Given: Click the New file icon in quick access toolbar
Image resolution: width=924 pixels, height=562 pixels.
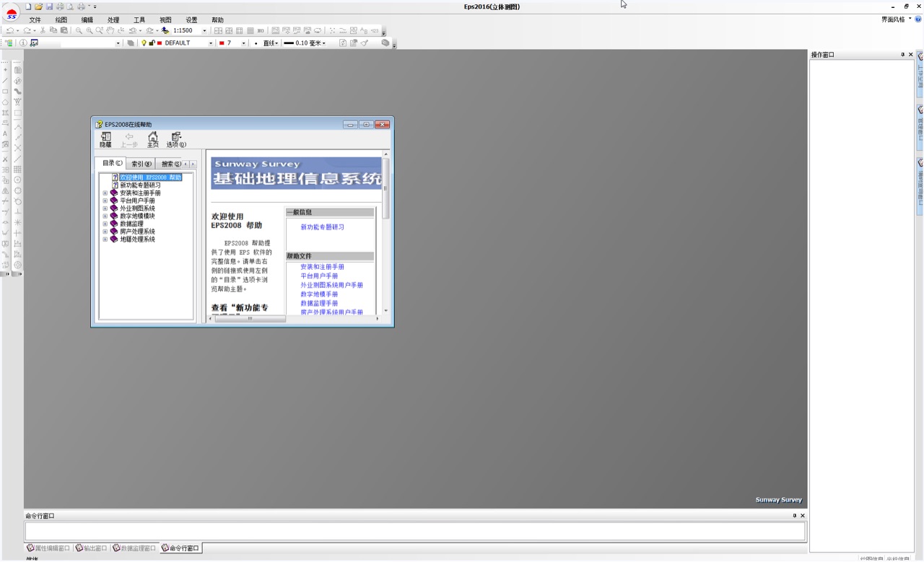Looking at the screenshot, I should point(28,6).
